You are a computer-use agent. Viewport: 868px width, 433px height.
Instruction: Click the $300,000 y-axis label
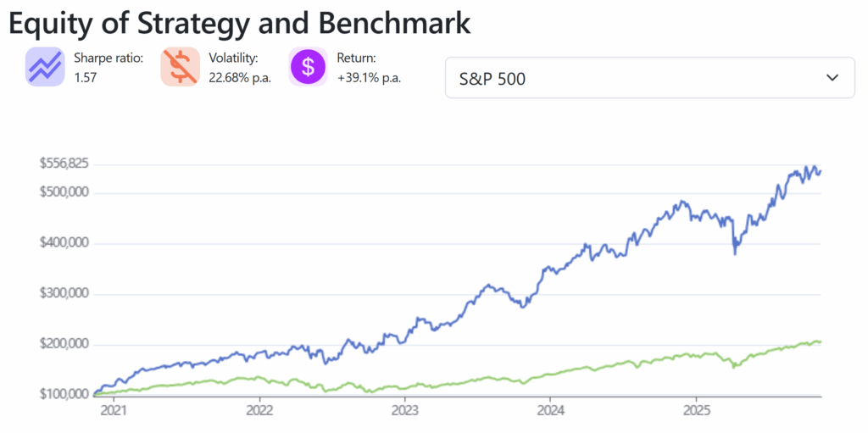click(x=64, y=294)
